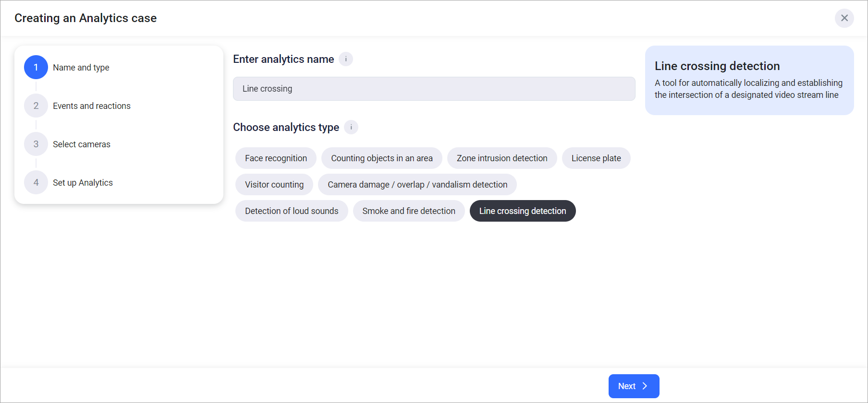The image size is (868, 403).
Task: Deselect Line crossing detection chip
Action: [522, 211]
